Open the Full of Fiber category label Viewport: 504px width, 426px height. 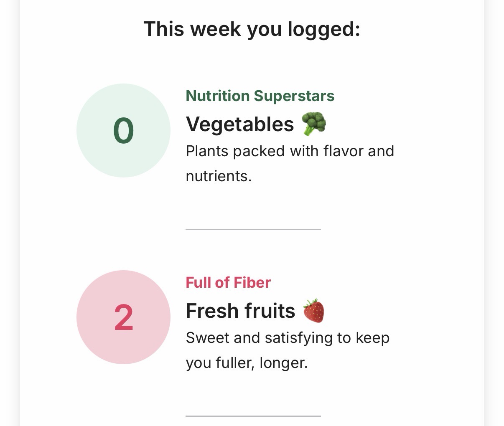coord(228,283)
